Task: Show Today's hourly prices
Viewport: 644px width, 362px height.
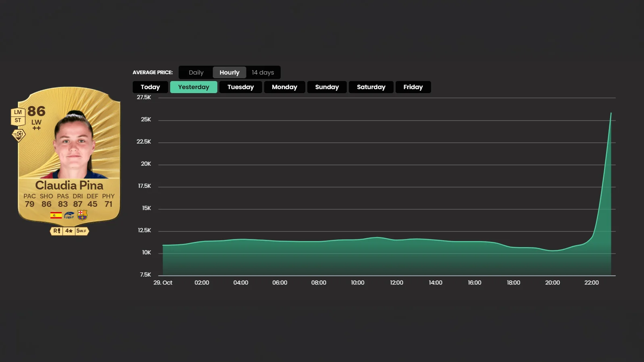Action: click(150, 87)
